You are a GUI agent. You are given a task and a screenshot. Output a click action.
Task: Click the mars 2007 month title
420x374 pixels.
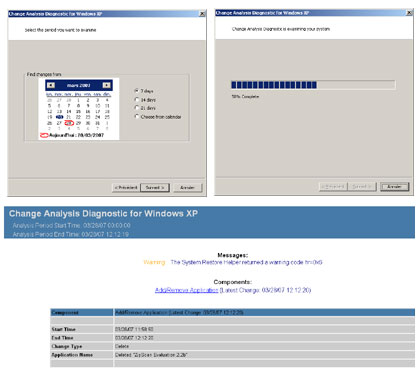[78, 86]
